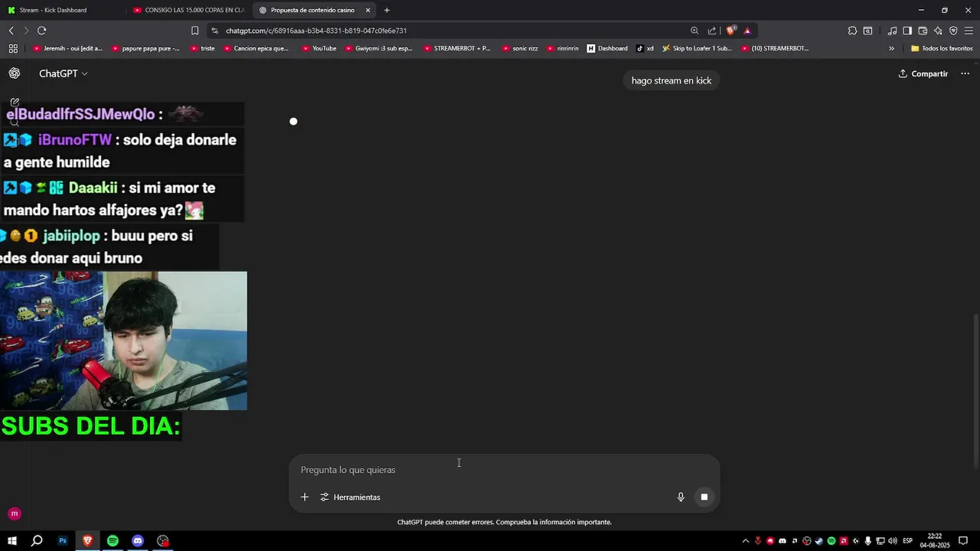This screenshot has width=980, height=551.
Task: Switch the ESP keyboard language indicator
Action: [908, 541]
